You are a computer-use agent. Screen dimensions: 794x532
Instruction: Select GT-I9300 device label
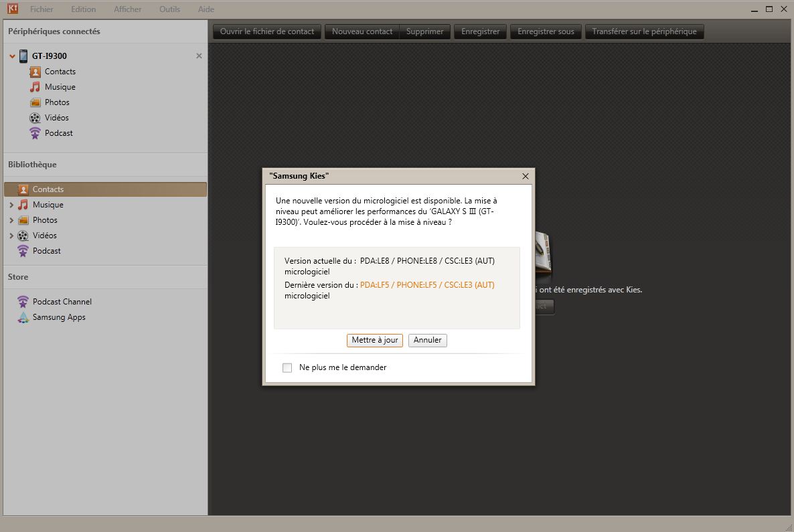click(49, 56)
